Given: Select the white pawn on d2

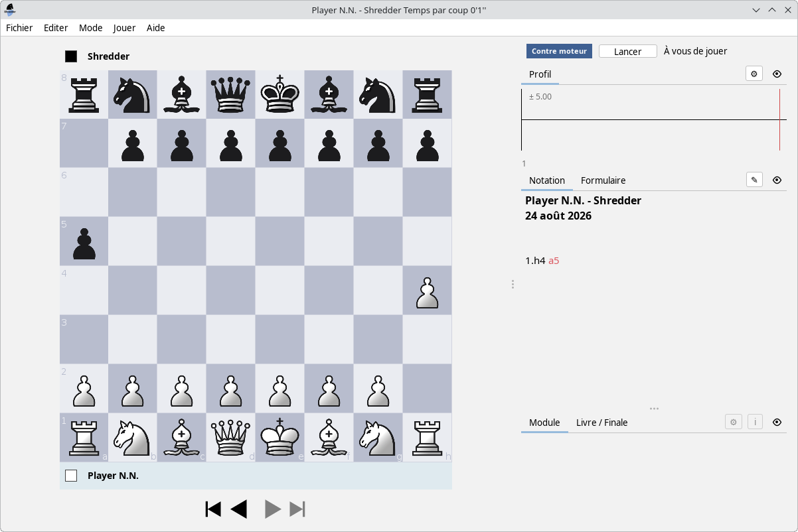Looking at the screenshot, I should [x=231, y=389].
